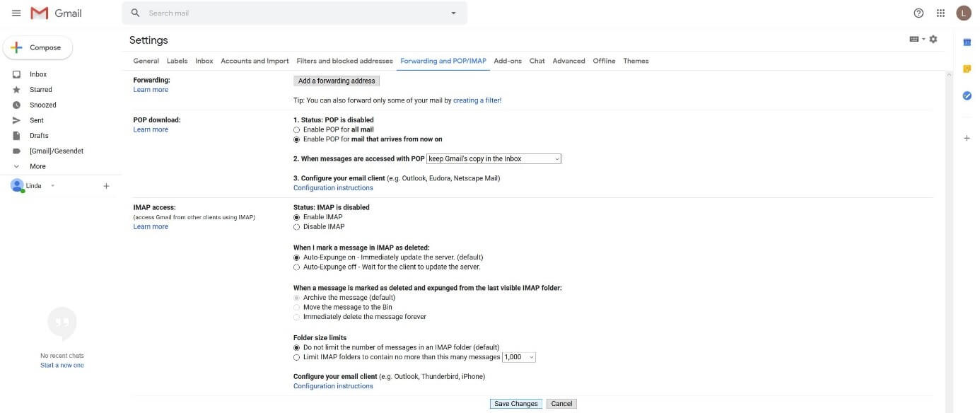Open the Support help question mark icon
Screen dimensions: 980x413
pyautogui.click(x=918, y=13)
